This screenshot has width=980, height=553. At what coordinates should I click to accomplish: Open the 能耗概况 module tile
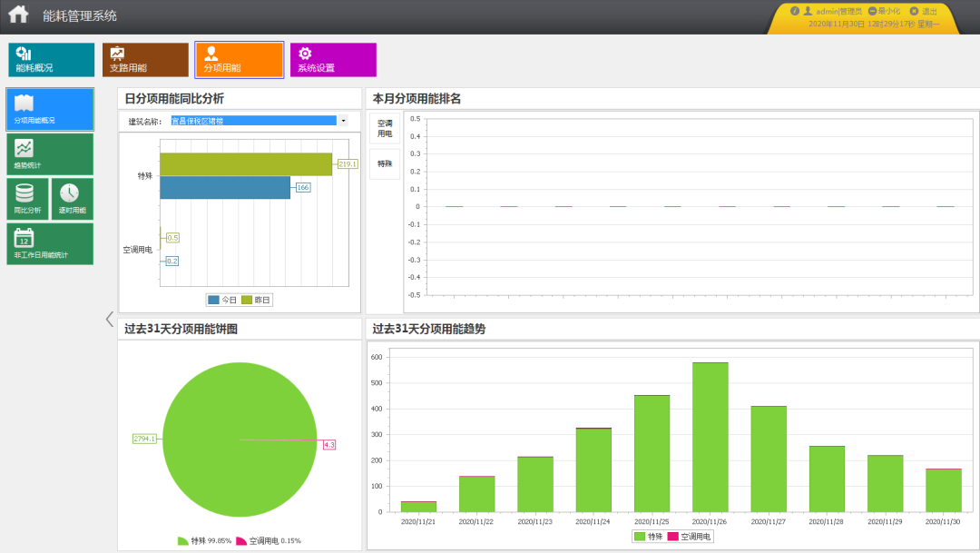pyautogui.click(x=51, y=59)
